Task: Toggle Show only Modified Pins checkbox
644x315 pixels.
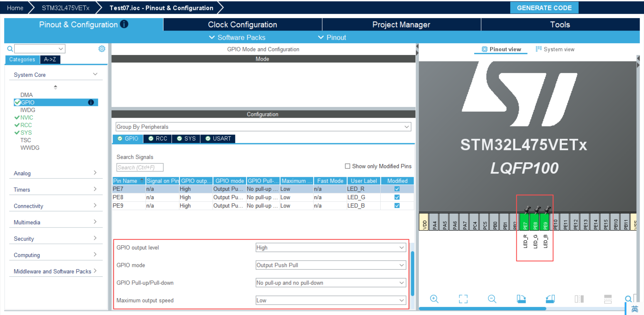Action: [x=347, y=166]
